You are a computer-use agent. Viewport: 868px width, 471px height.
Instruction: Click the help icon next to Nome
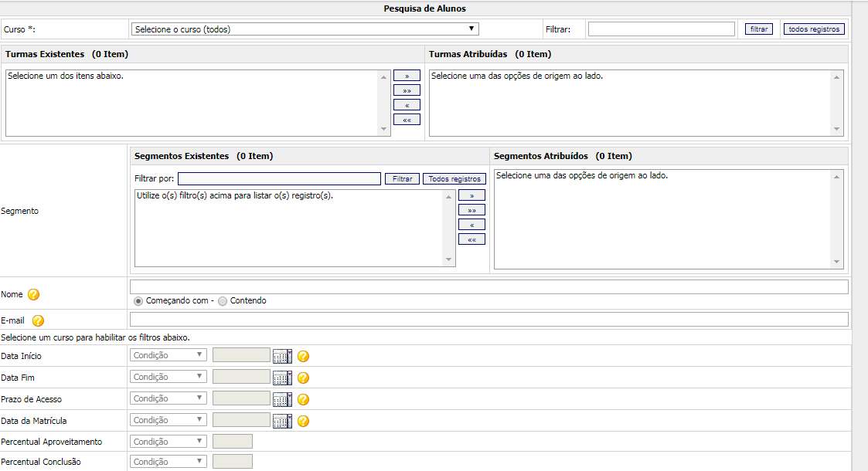34,295
